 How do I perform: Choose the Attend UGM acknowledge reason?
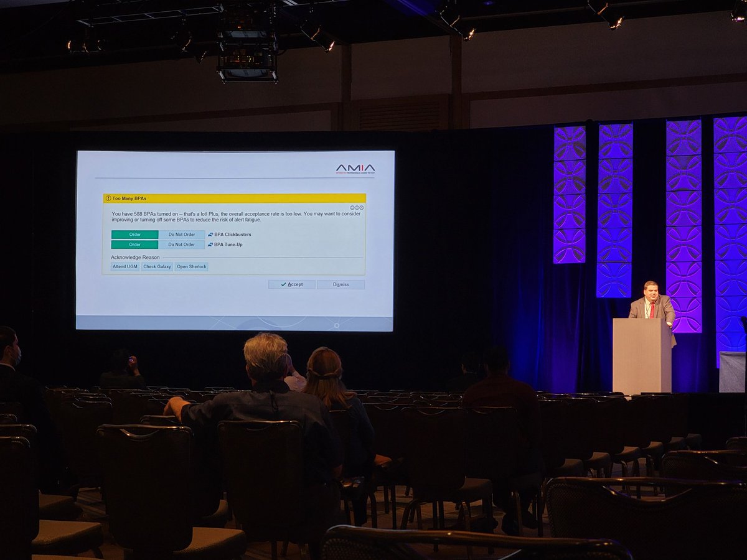(125, 267)
